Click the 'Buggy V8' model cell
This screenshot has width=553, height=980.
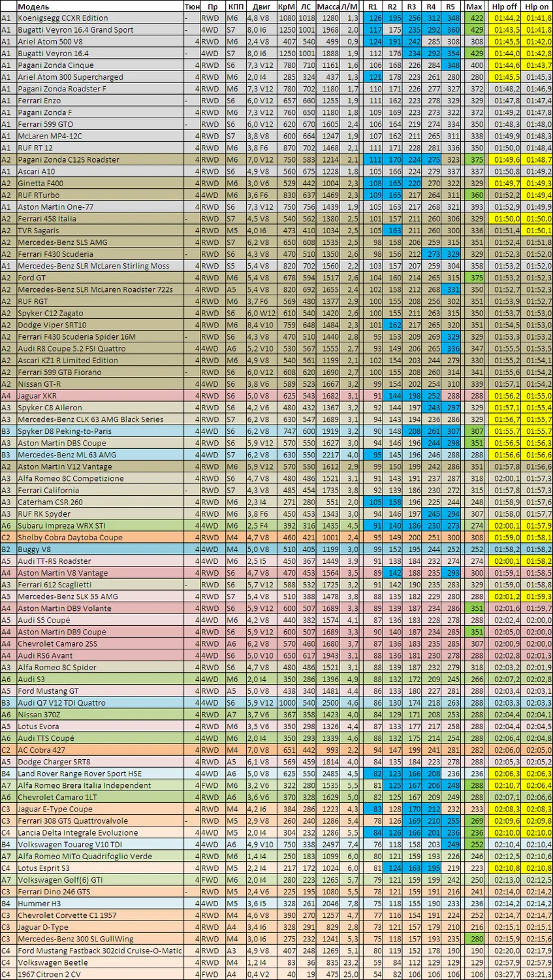(x=99, y=549)
